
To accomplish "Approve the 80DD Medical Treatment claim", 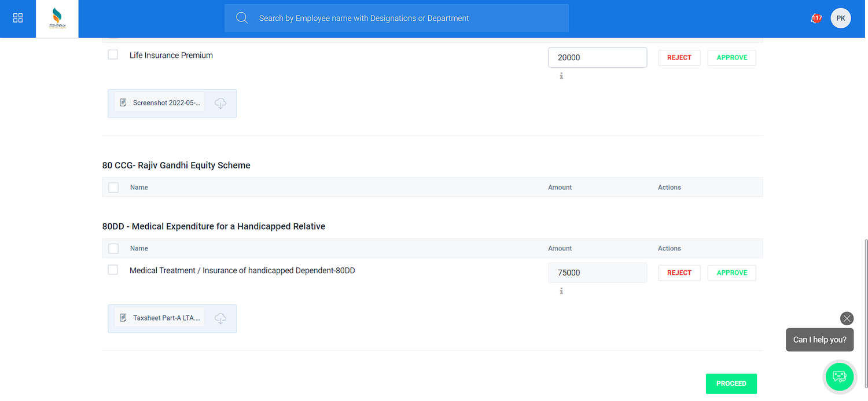I will [731, 273].
